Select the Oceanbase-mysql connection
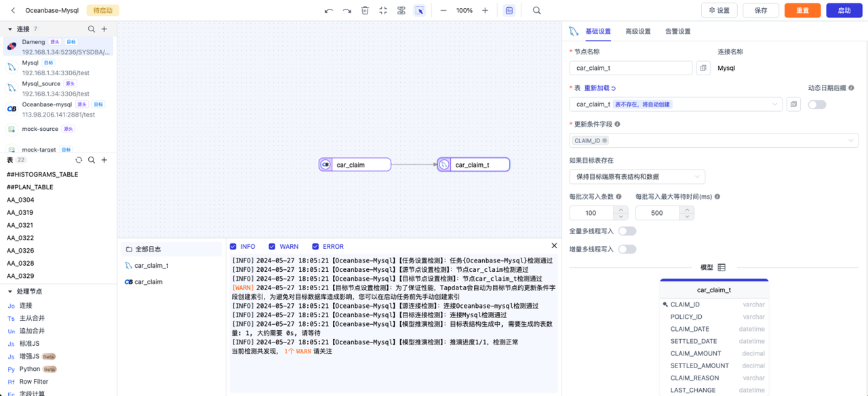 click(x=58, y=109)
